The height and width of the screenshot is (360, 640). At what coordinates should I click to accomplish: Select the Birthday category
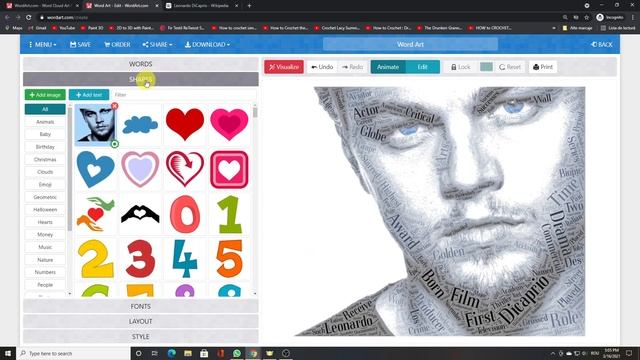[x=45, y=147]
